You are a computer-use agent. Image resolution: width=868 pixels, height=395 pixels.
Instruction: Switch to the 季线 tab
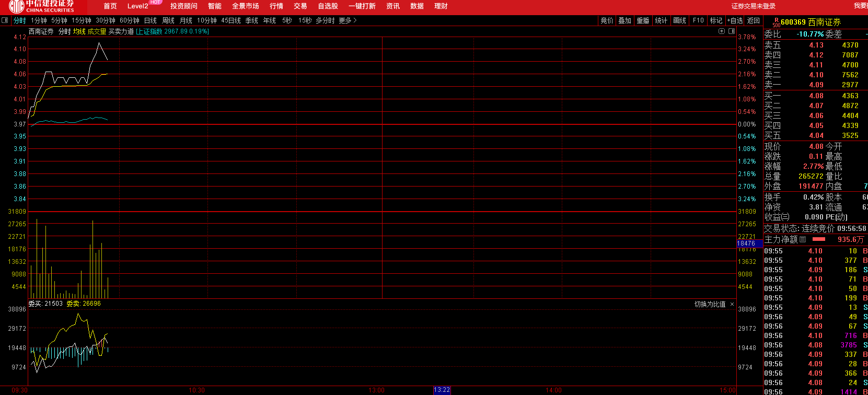click(x=252, y=20)
